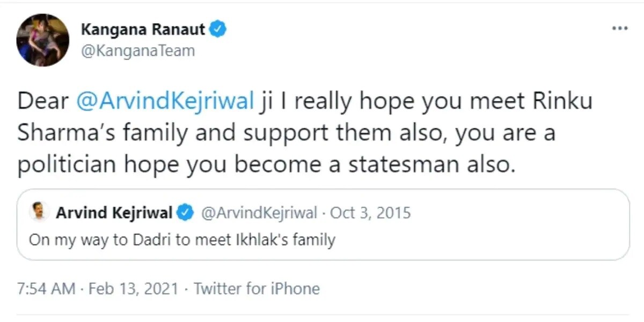Open the @KanganaTeam handle link
Image resolution: width=644 pixels, height=322 pixels.
138,51
